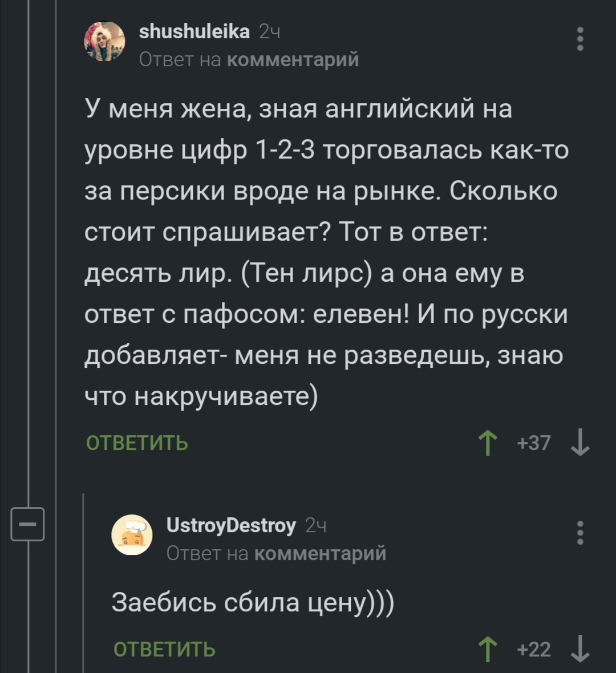This screenshot has width=616, height=673.
Task: Click the +37 rating counter
Action: click(x=534, y=443)
